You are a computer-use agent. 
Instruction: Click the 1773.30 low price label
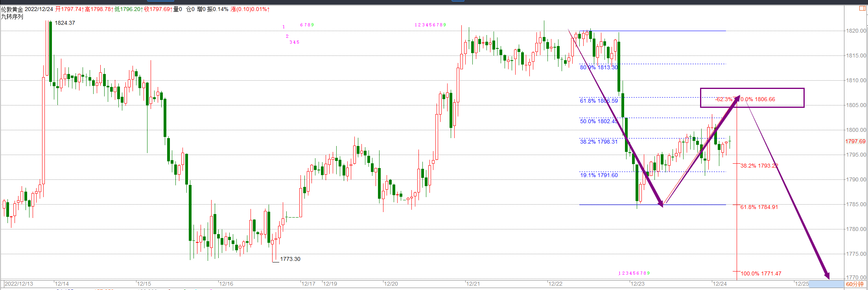coord(290,259)
